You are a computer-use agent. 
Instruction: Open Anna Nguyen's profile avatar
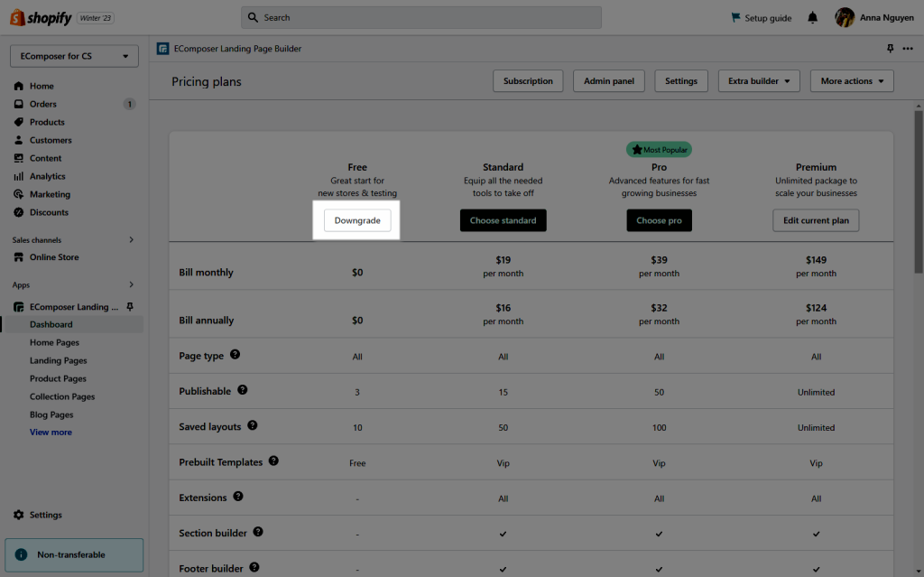click(x=845, y=18)
